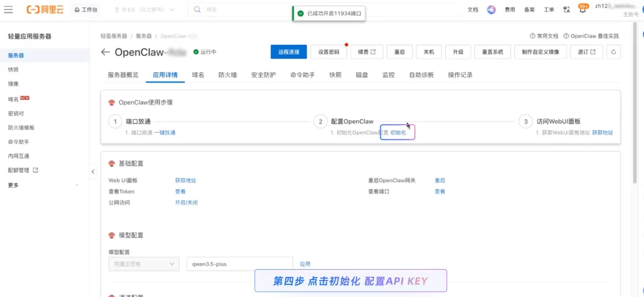Open 常用文档 help link
Viewport: 644px width, 297px height.
(544, 36)
